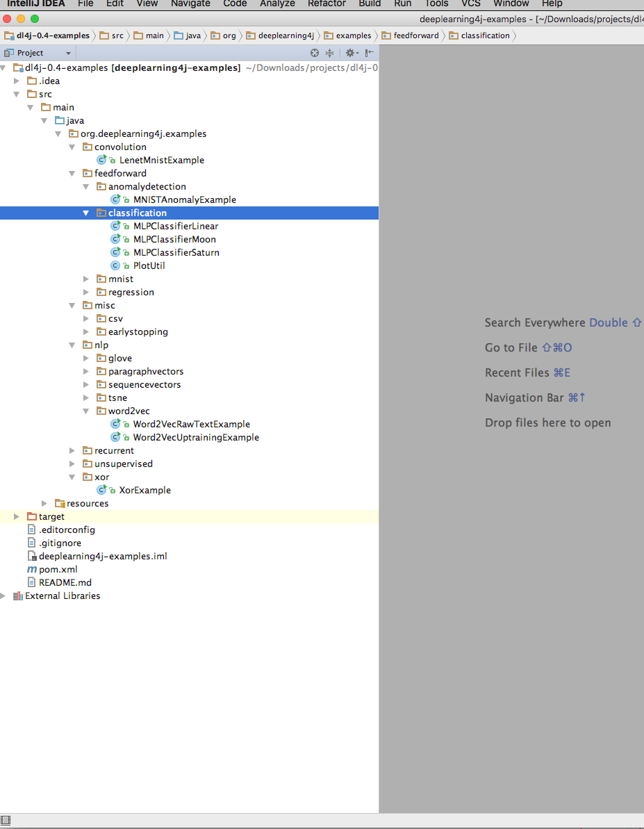The width and height of the screenshot is (644, 829).
Task: Open the Refactor menu
Action: [x=327, y=3]
